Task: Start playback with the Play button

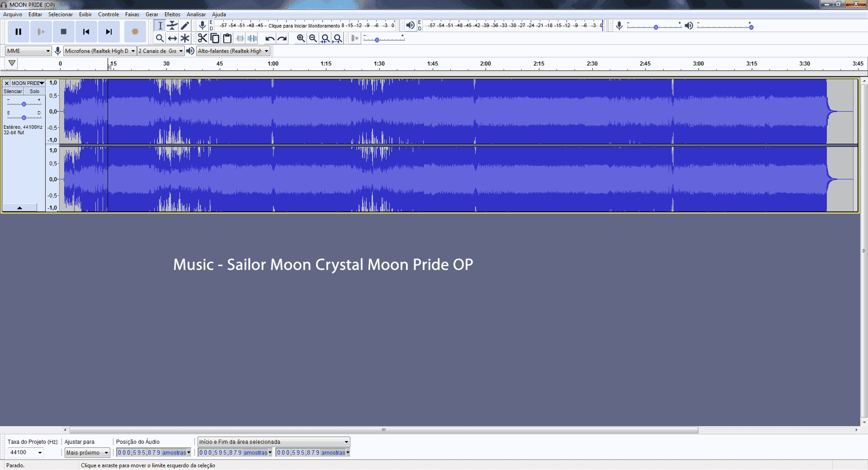Action: [x=41, y=32]
